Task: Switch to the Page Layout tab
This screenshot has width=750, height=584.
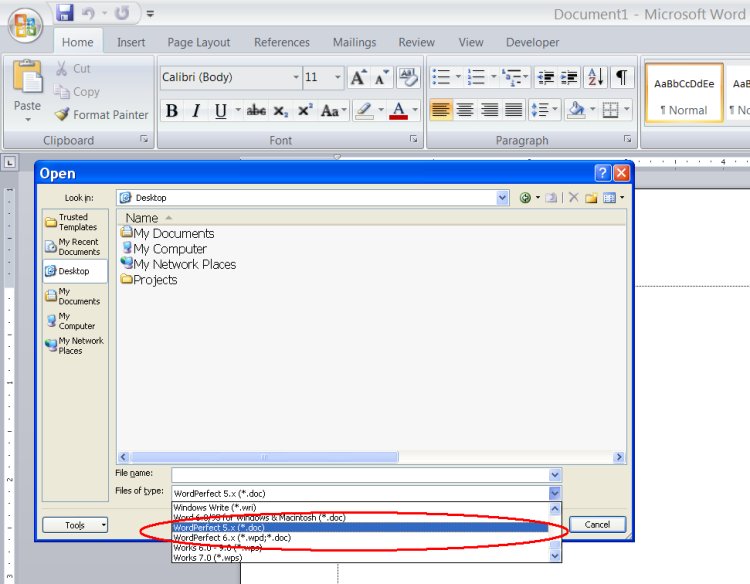Action: pyautogui.click(x=199, y=43)
